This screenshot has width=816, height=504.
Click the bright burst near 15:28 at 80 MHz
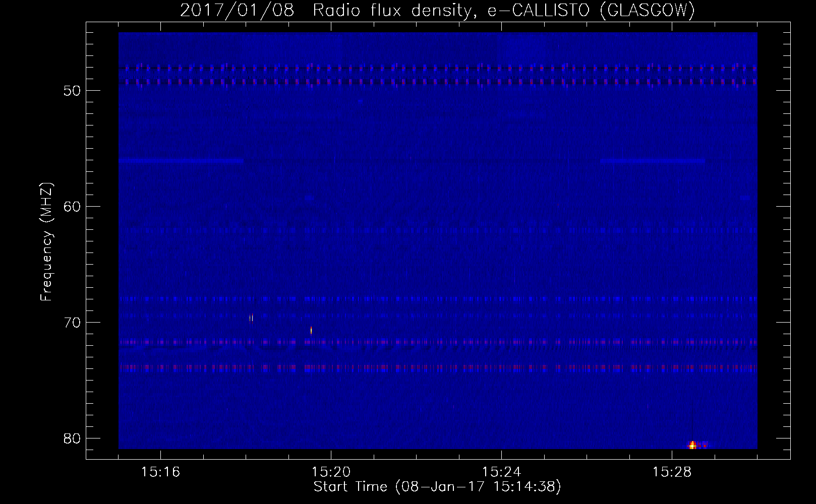coord(693,445)
